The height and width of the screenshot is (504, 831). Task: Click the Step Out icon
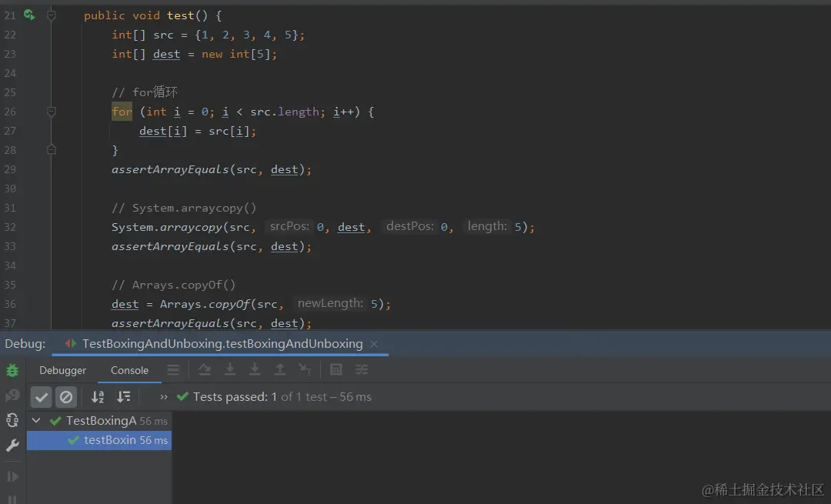(280, 370)
